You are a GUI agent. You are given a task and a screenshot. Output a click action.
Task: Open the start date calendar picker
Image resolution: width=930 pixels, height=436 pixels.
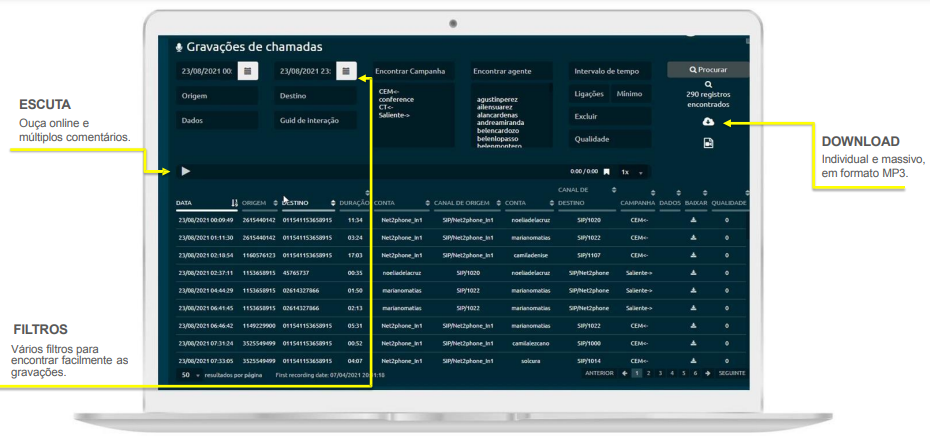(248, 72)
